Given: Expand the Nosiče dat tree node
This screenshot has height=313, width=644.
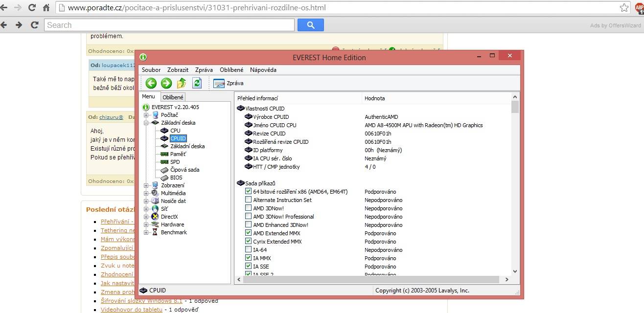Looking at the screenshot, I should (146, 201).
